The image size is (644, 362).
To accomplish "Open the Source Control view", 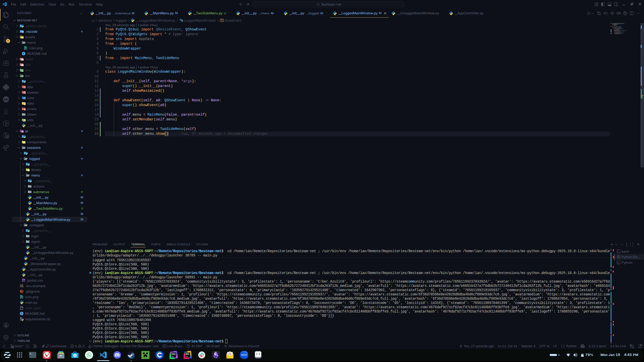I will click(x=6, y=39).
